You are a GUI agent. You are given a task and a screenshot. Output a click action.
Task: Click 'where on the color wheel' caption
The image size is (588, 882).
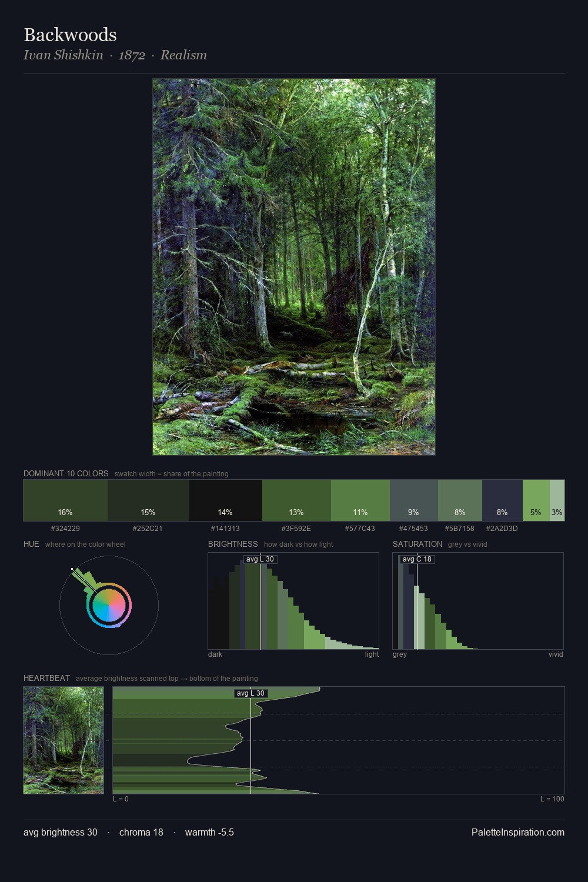(x=85, y=544)
